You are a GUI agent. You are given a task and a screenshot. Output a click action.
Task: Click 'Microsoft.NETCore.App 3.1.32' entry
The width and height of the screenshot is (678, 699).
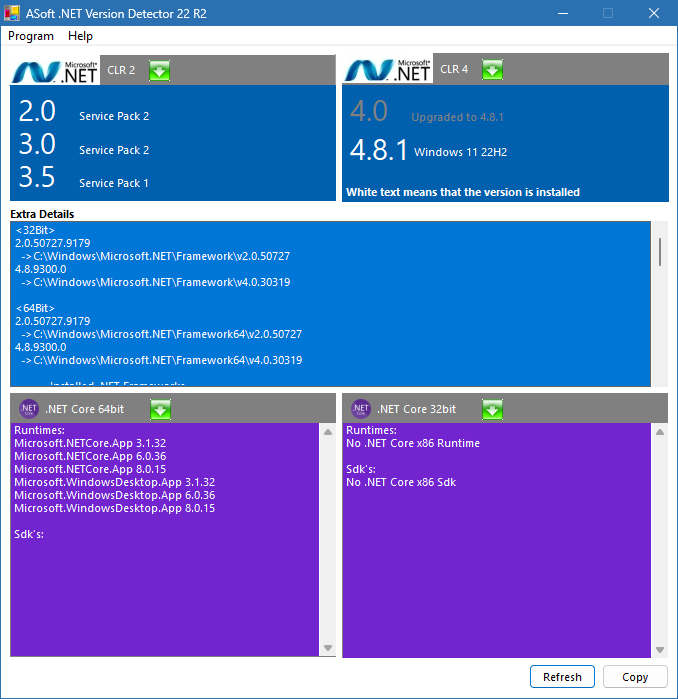tap(90, 443)
